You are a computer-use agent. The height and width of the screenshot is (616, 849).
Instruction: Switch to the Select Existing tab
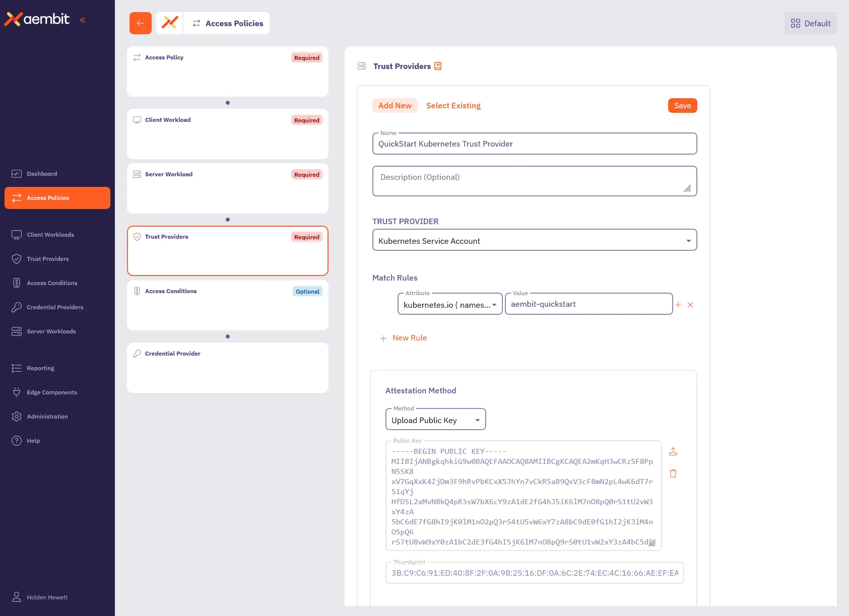453,105
